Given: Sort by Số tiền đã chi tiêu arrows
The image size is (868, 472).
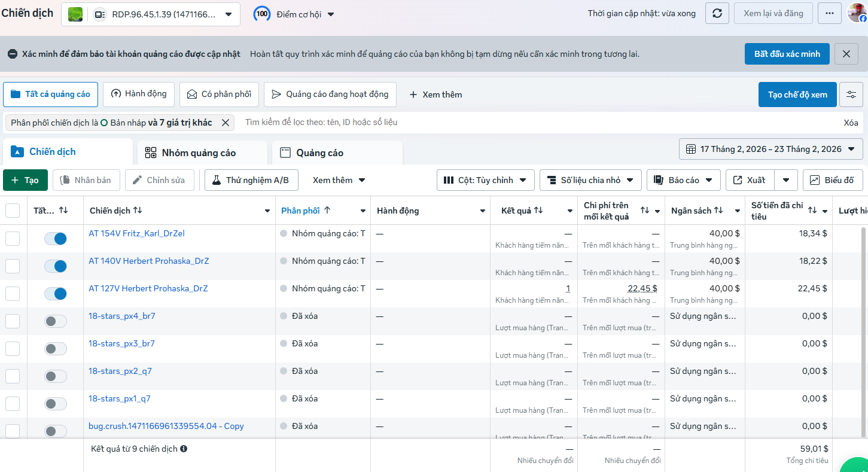Looking at the screenshot, I should [x=812, y=211].
